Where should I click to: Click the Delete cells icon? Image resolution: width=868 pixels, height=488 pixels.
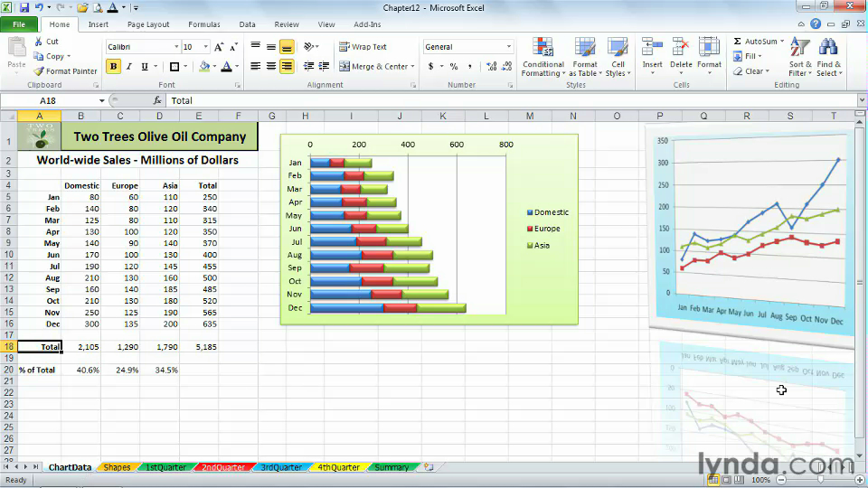coord(681,48)
